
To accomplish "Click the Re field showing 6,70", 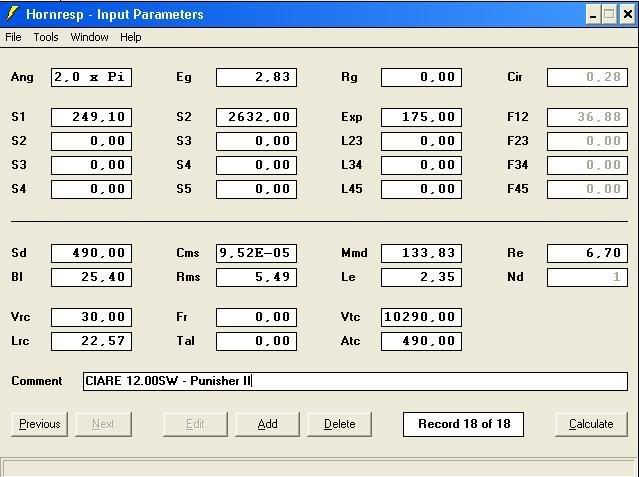I will point(587,253).
